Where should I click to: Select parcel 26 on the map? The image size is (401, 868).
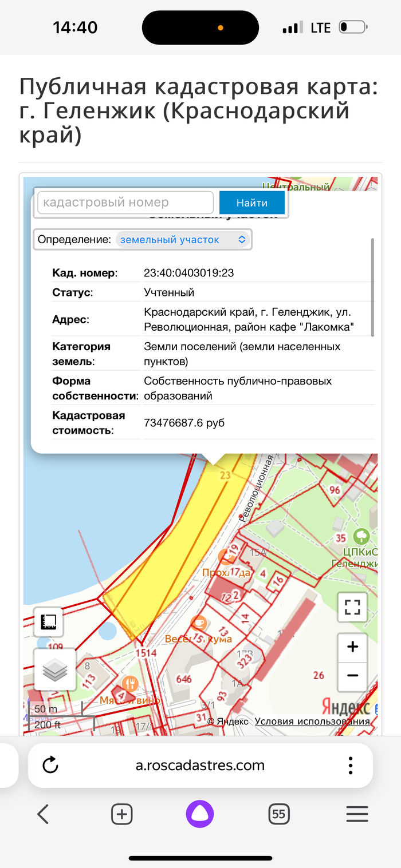319,675
